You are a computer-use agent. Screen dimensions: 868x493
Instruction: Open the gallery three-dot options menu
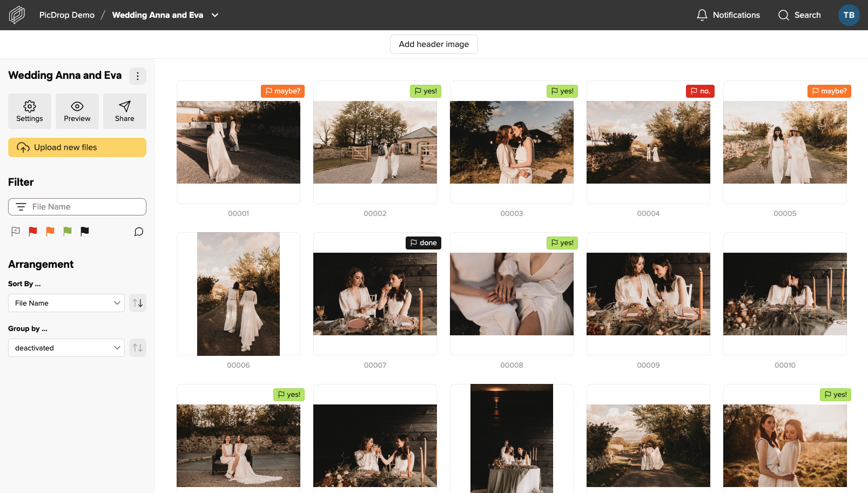coord(138,76)
